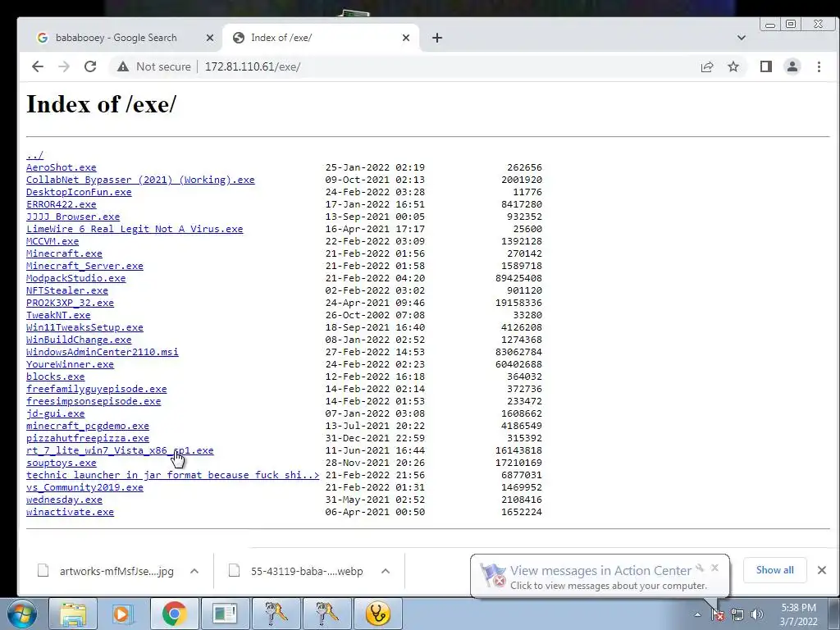
Task: Open the side panel icon
Action: [x=766, y=66]
